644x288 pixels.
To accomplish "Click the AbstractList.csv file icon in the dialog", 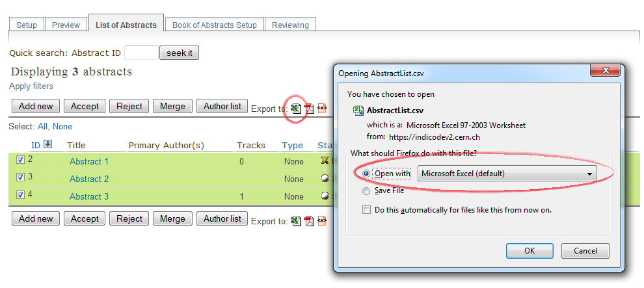I will [358, 111].
